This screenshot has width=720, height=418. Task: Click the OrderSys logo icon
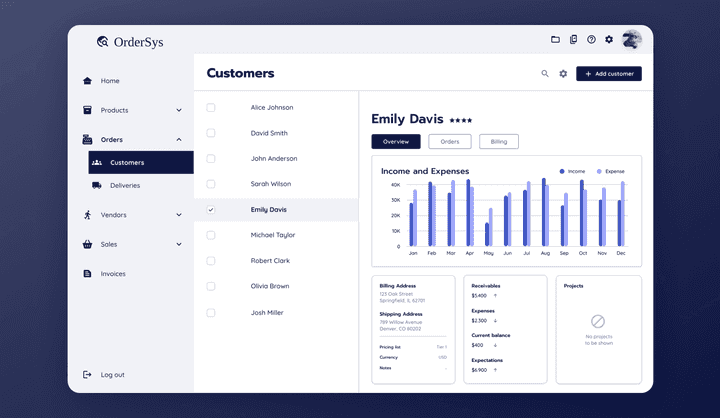(102, 42)
